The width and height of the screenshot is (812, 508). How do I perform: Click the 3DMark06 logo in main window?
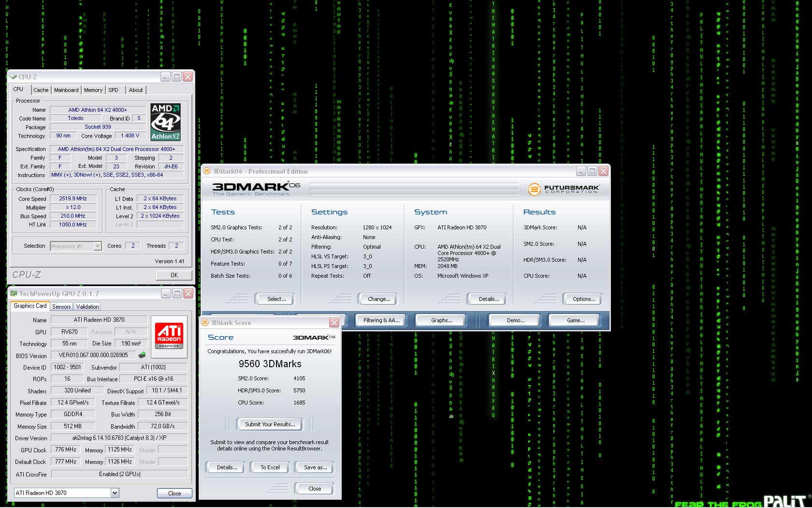point(256,189)
